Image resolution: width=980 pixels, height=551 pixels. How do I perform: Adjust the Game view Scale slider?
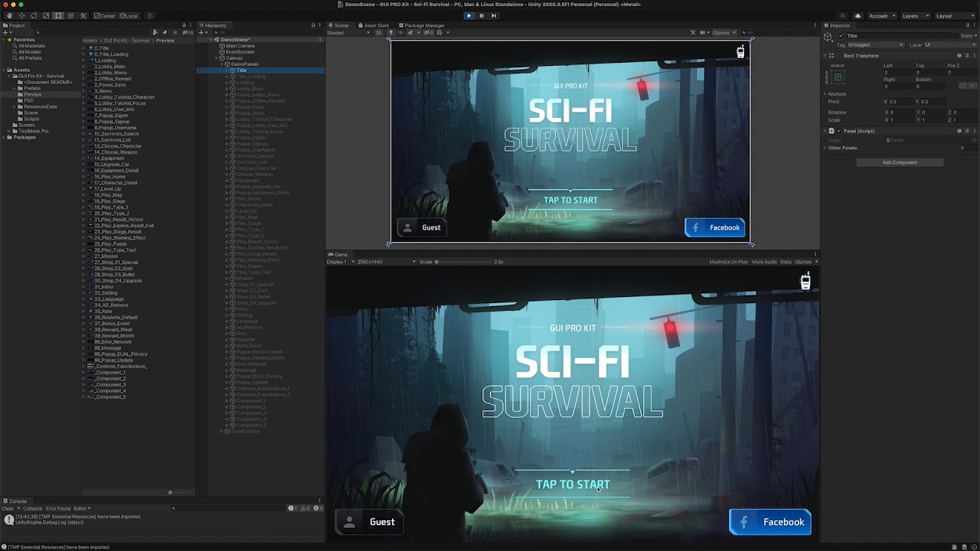point(437,262)
